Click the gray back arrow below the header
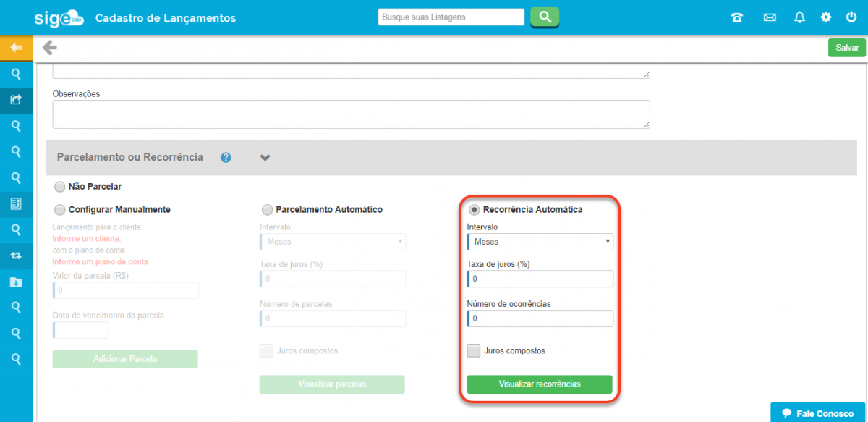This screenshot has height=422, width=868. point(49,48)
